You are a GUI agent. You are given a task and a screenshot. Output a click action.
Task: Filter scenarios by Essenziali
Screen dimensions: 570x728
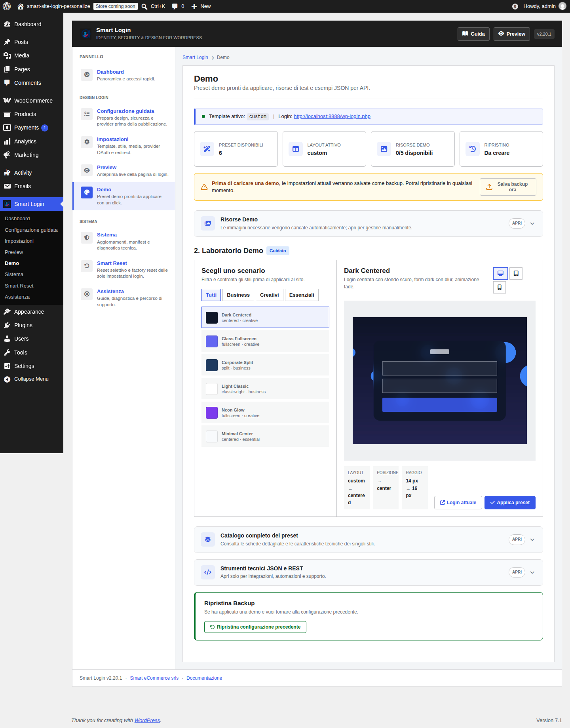[302, 295]
